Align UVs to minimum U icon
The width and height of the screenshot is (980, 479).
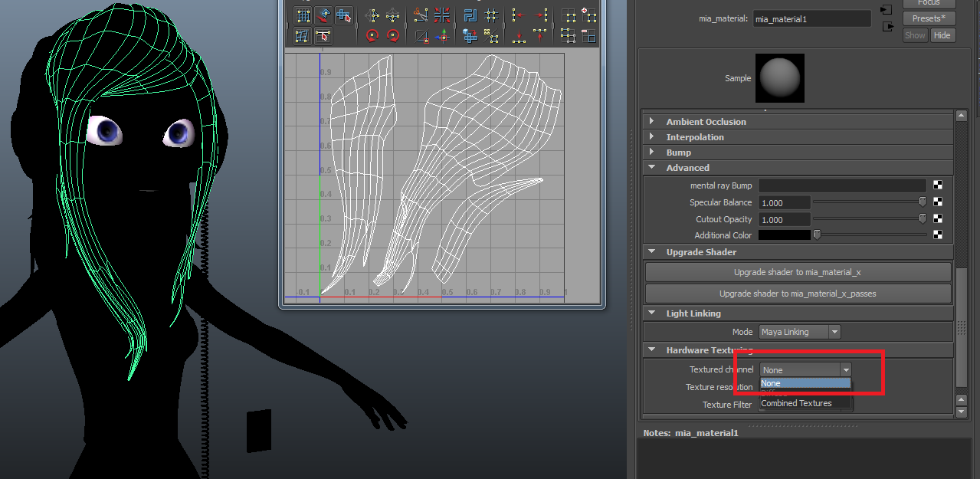tap(519, 15)
